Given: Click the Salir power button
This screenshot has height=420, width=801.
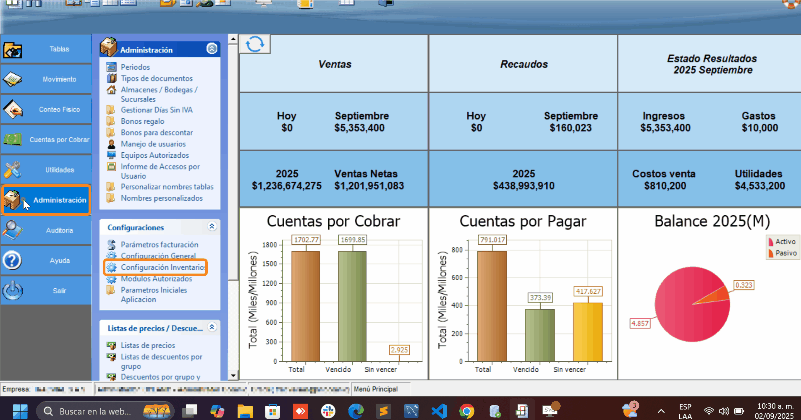Looking at the screenshot, I should point(46,290).
